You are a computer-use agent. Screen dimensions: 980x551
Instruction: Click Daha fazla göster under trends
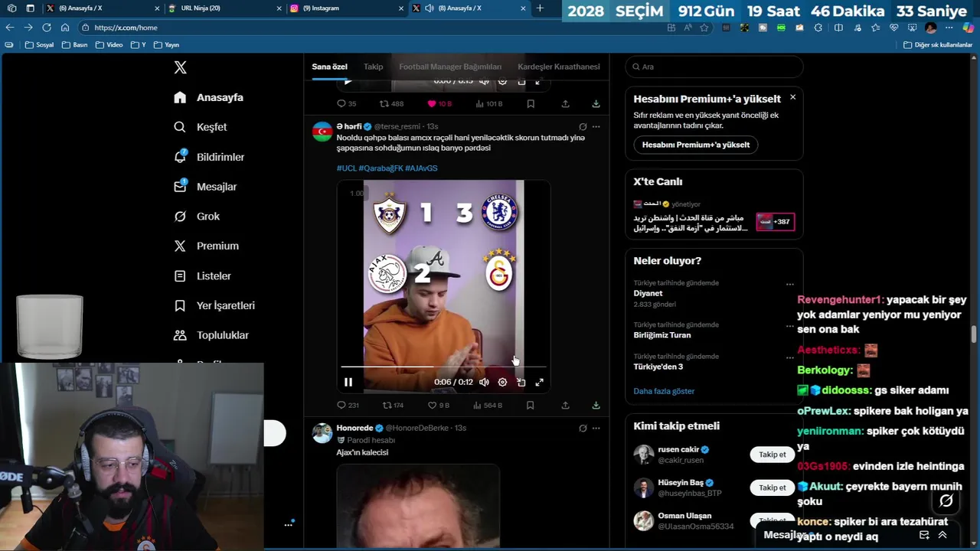point(664,391)
